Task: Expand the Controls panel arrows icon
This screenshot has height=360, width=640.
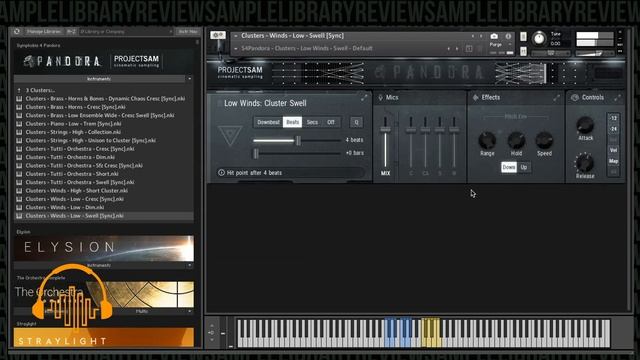Action: tap(617, 98)
